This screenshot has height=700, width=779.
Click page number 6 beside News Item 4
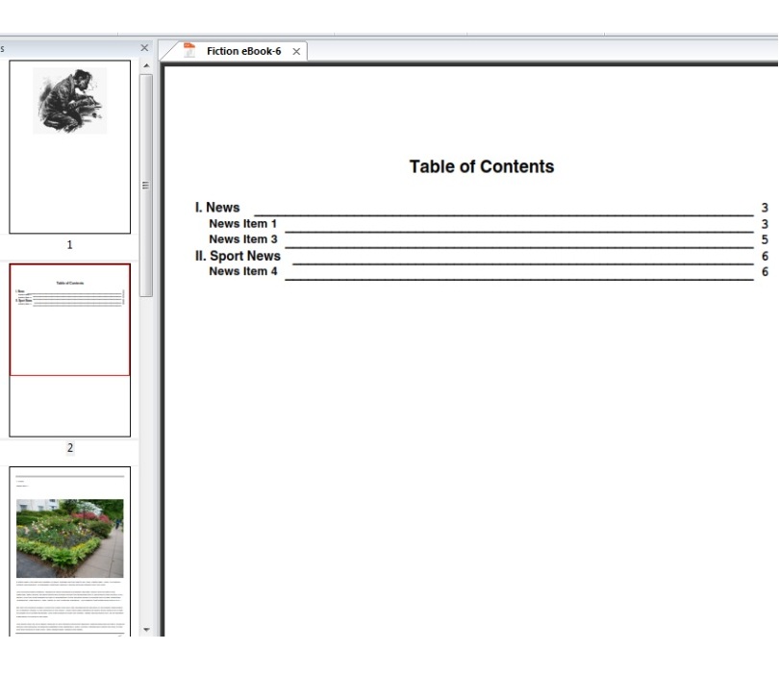click(x=765, y=272)
